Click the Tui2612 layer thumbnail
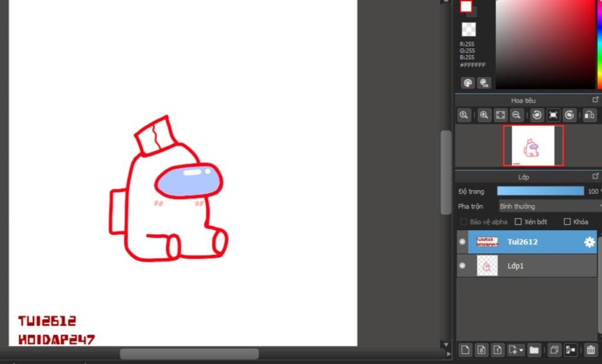This screenshot has width=602, height=364. point(487,242)
